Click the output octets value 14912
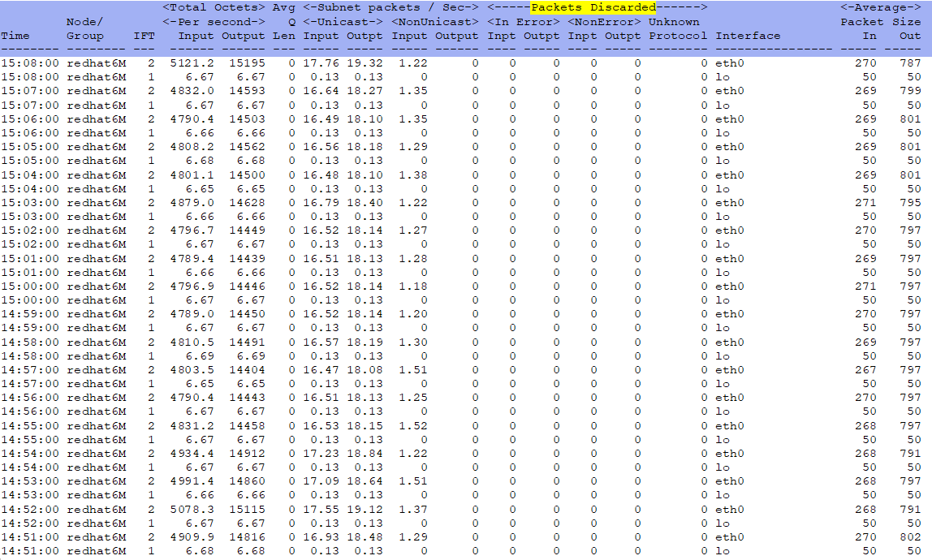This screenshot has height=560, width=932. [248, 454]
